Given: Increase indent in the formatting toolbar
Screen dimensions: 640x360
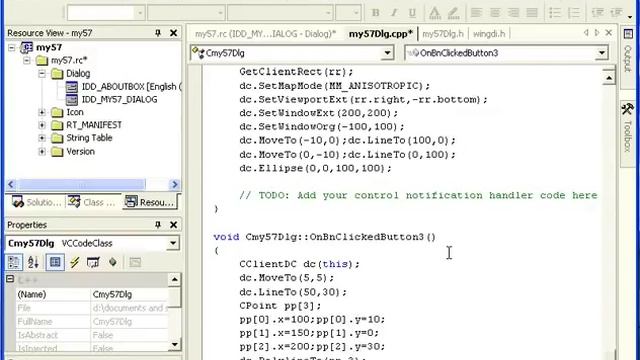Looking at the screenshot, I should 616,13.
